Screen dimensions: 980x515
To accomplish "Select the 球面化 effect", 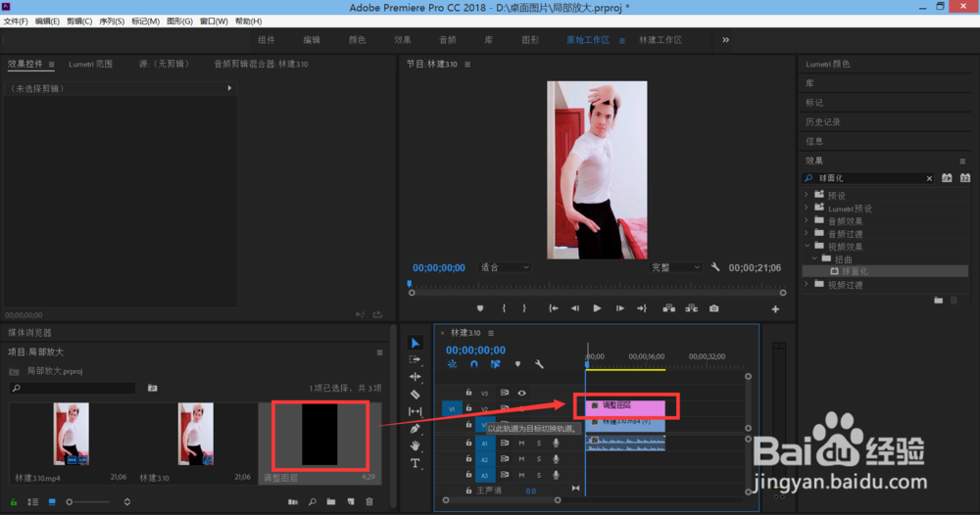I will click(x=885, y=271).
